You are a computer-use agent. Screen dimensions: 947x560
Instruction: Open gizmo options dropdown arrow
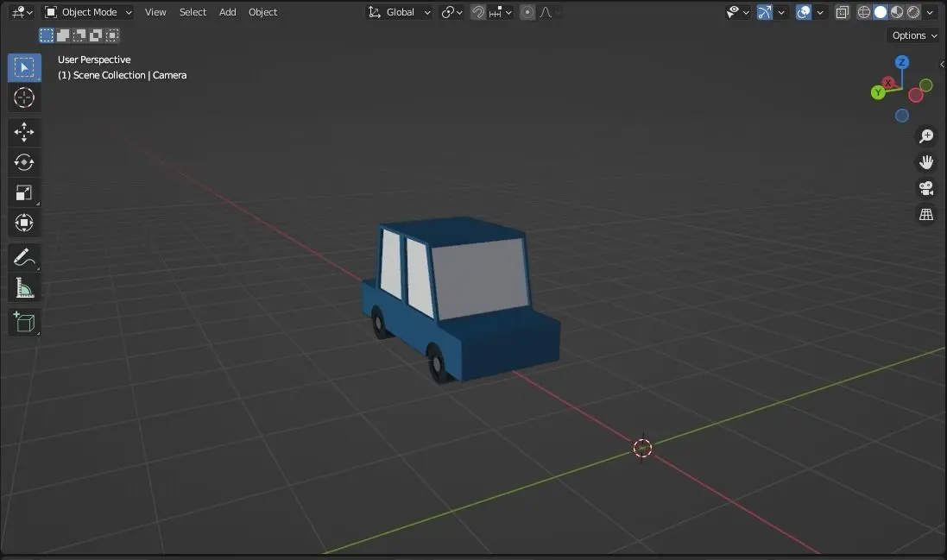pyautogui.click(x=781, y=12)
